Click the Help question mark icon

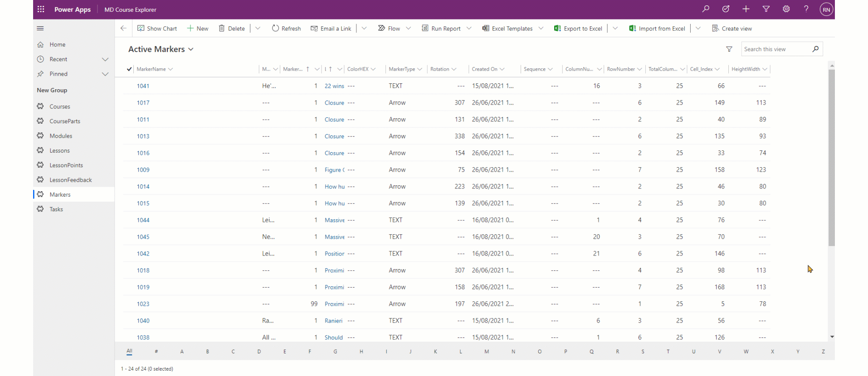[x=806, y=9]
